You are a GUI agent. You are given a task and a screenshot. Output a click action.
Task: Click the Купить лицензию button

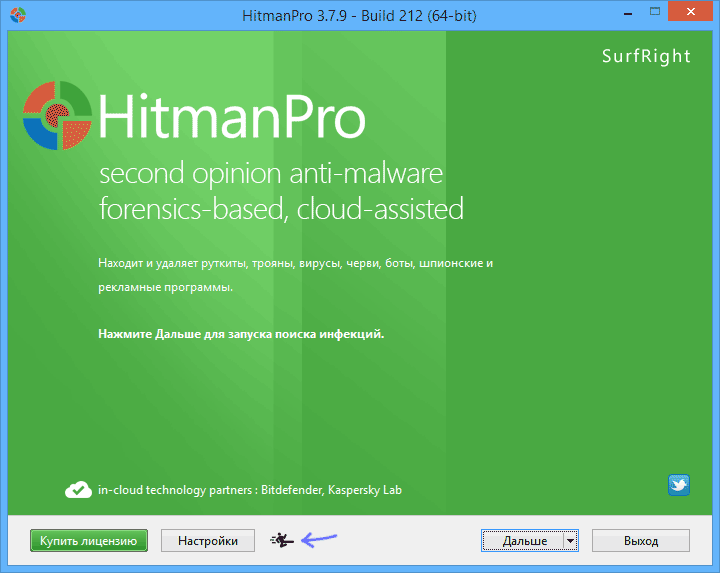click(x=89, y=540)
